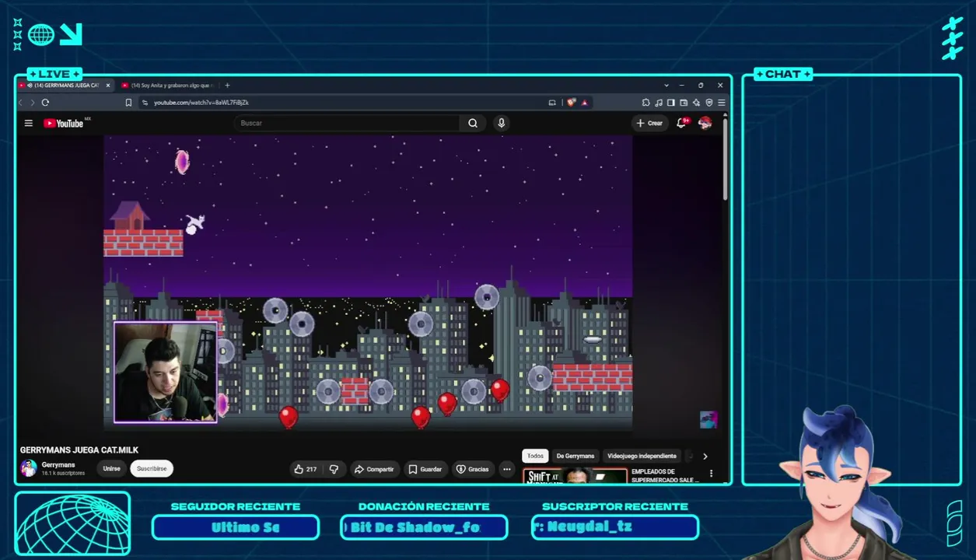Open the tab search dropdown arrow
The height and width of the screenshot is (560, 976).
[666, 85]
